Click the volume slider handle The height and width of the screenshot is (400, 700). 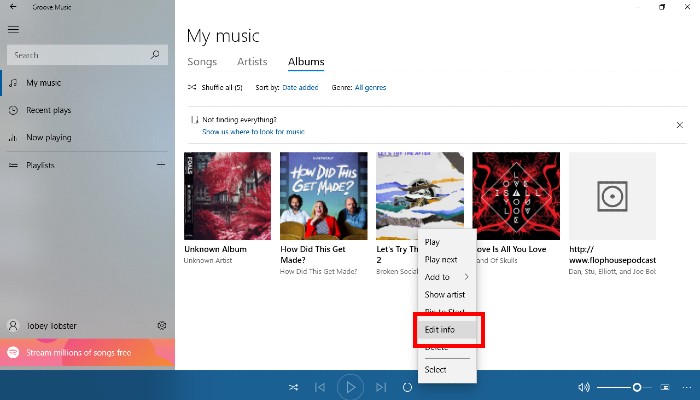(x=636, y=387)
